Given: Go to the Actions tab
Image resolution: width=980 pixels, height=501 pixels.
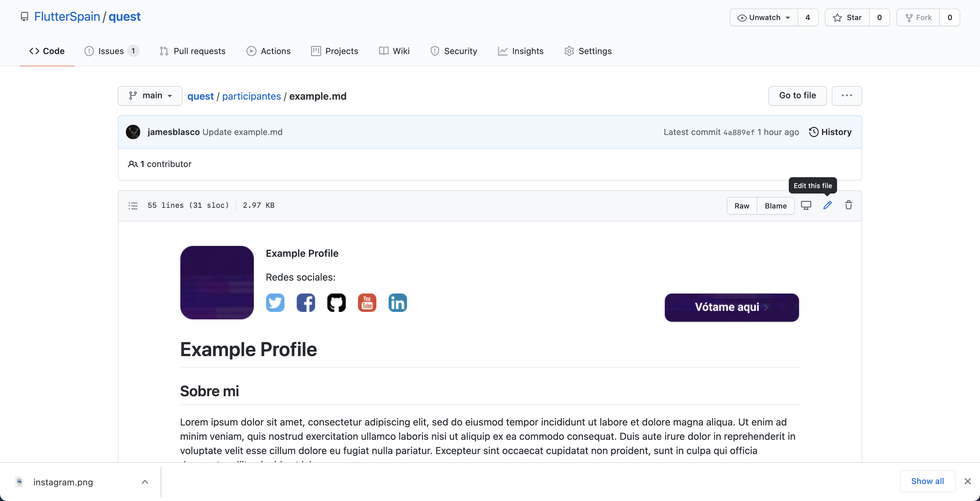Looking at the screenshot, I should point(268,51).
